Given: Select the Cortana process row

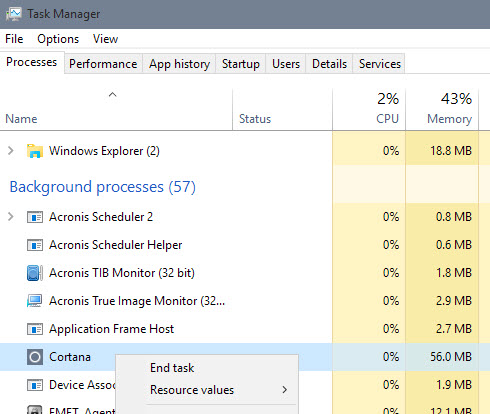Looking at the screenshot, I should (245, 357).
